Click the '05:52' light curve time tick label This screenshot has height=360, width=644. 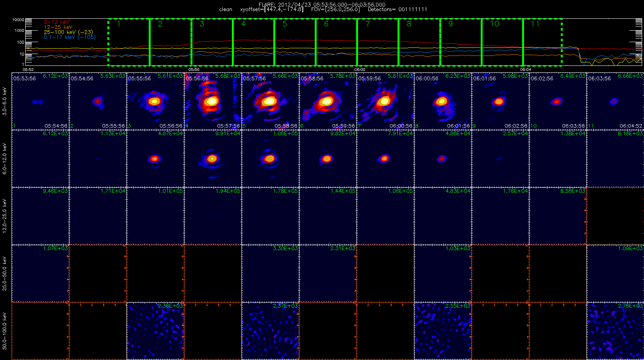tap(28, 70)
